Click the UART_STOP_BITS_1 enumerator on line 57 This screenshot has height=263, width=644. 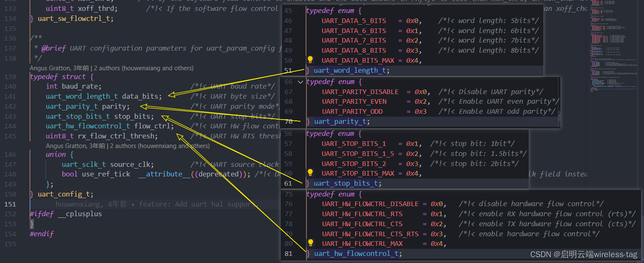[354, 143]
